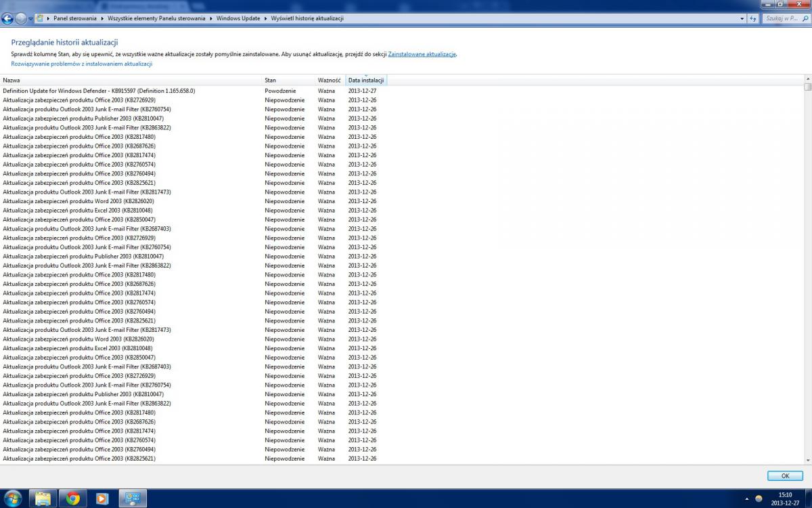Open Windows Media Player from the taskbar
Screen dimensions: 812x508
103,499
